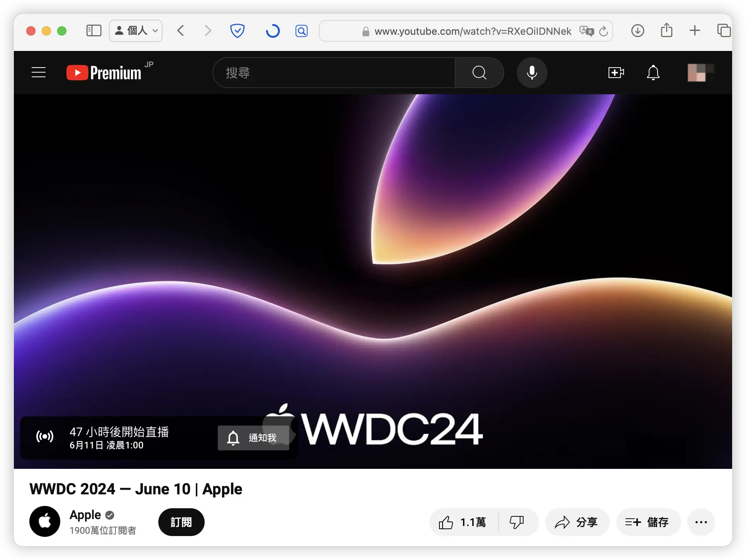
Task: Open the Safari share menu
Action: (x=666, y=30)
